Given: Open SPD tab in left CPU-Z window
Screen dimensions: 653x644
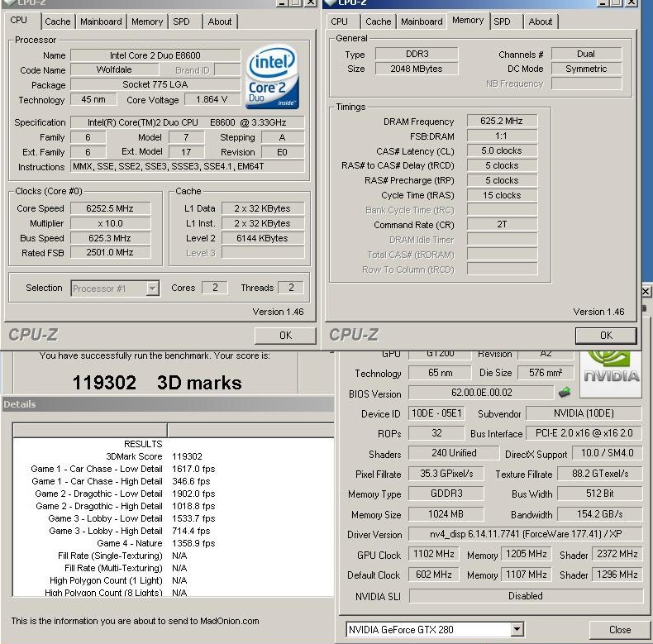Looking at the screenshot, I should pyautogui.click(x=181, y=21).
